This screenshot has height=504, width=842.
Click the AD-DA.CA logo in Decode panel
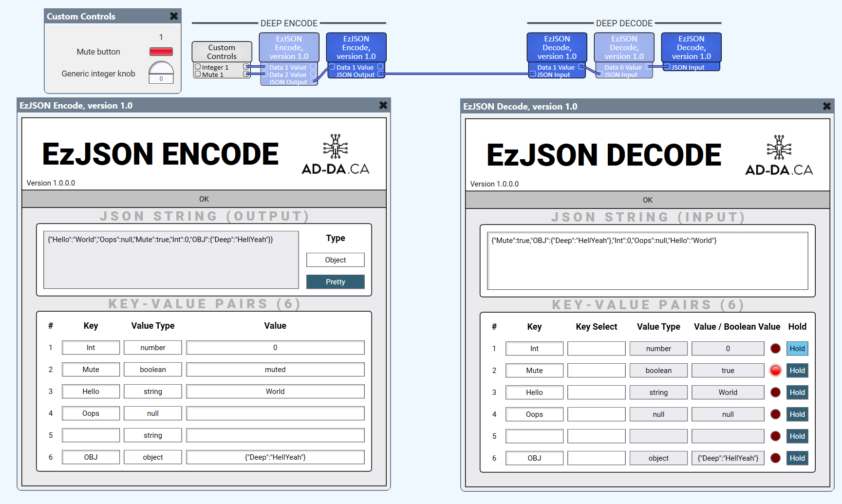click(779, 155)
